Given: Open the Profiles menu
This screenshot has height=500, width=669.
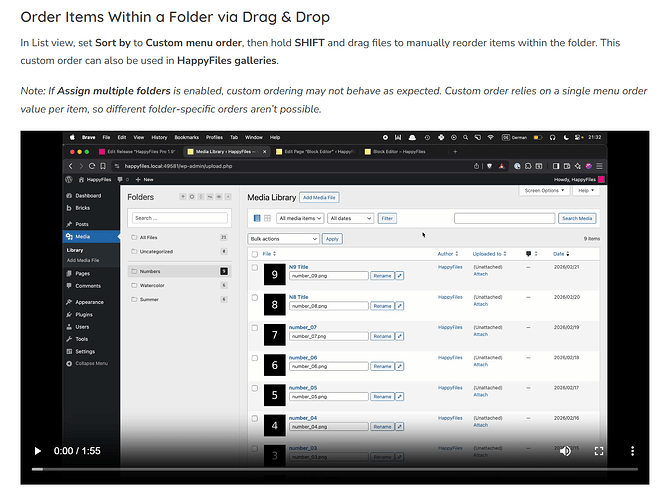Looking at the screenshot, I should (214, 137).
